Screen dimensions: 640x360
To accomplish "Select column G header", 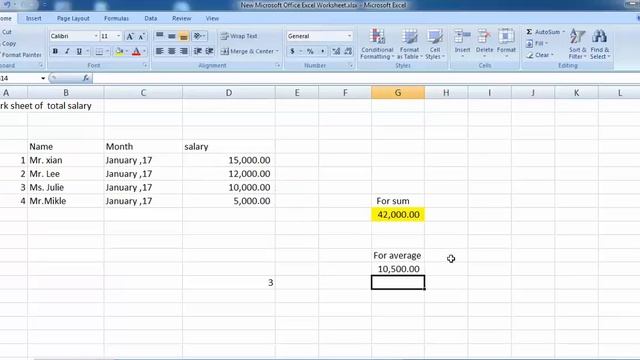I will (x=398, y=93).
